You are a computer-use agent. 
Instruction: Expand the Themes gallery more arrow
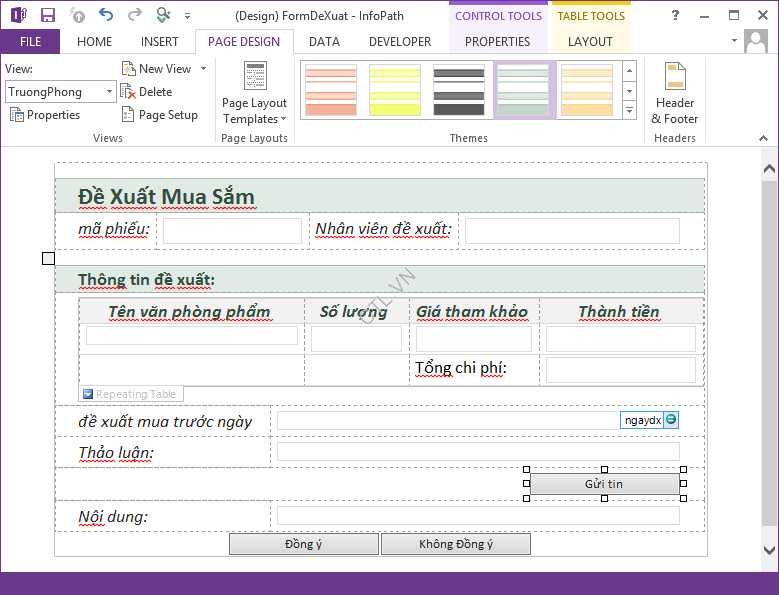point(629,109)
